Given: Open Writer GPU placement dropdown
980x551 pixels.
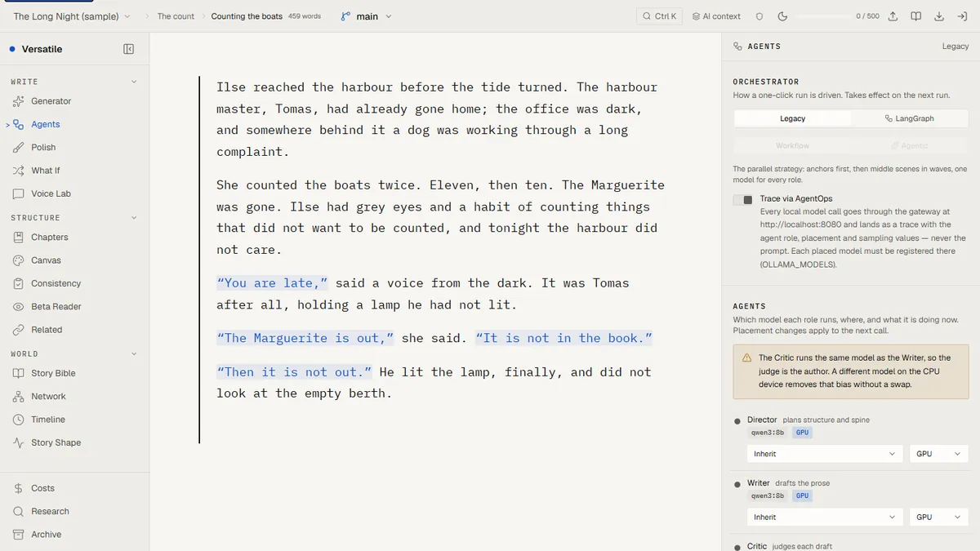Looking at the screenshot, I should [x=939, y=517].
